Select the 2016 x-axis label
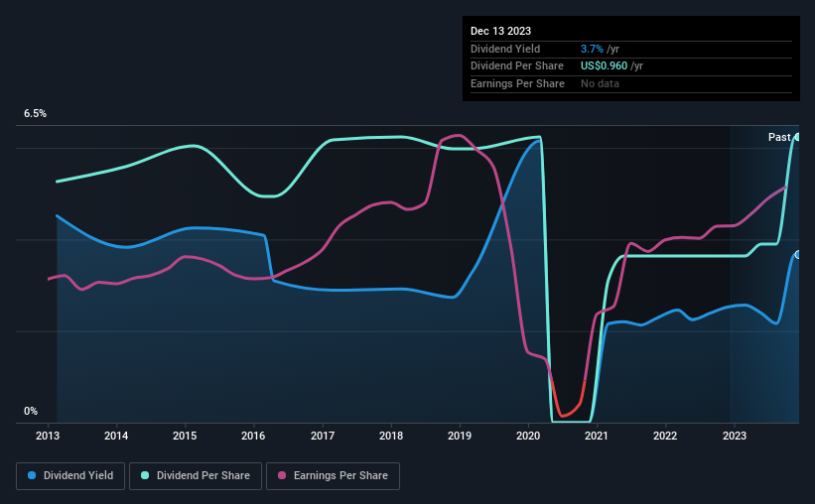 (x=253, y=436)
